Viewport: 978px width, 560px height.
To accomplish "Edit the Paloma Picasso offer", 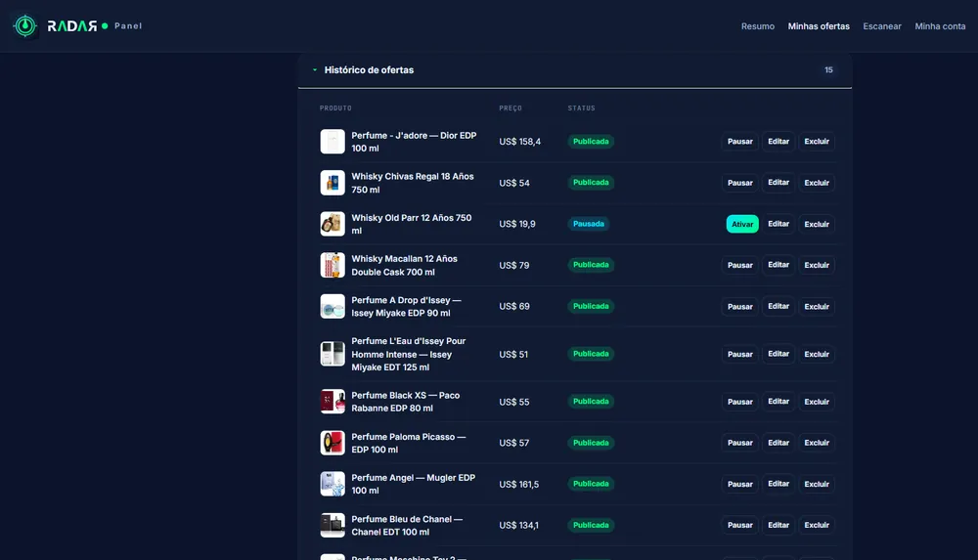I will point(778,443).
